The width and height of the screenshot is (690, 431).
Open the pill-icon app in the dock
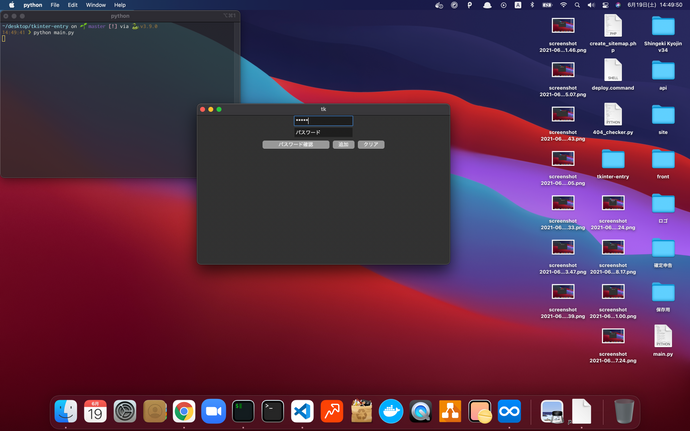pos(480,411)
